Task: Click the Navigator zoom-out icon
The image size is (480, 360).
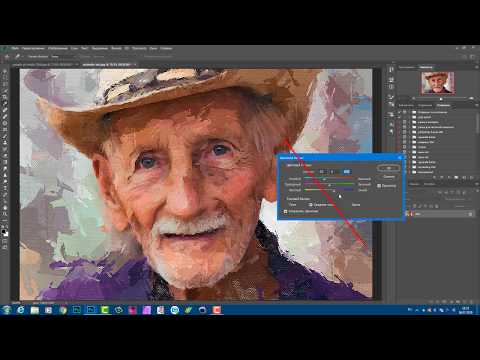Action: tap(414, 99)
